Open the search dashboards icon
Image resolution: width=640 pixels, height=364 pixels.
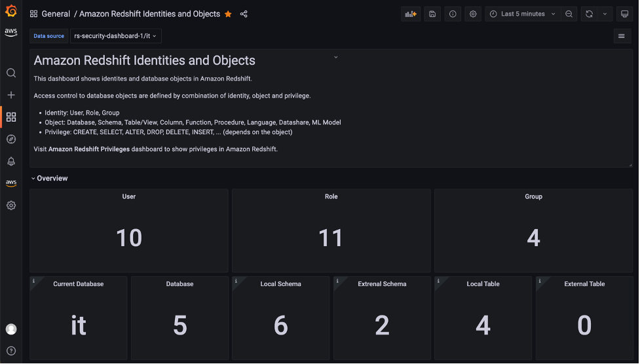coord(11,73)
